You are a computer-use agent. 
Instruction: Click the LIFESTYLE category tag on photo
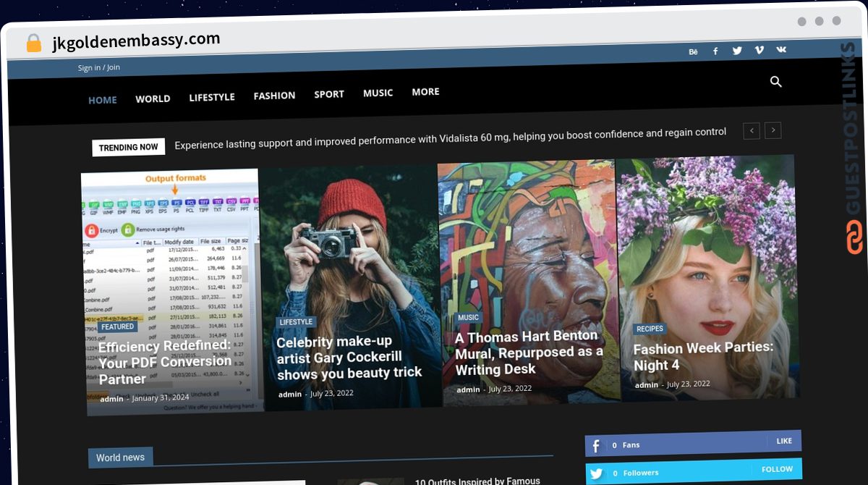(x=296, y=322)
